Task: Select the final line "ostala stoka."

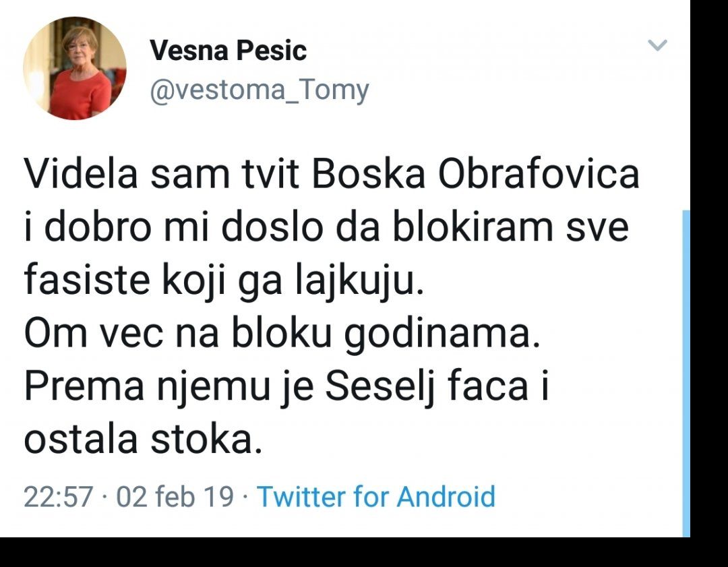Action: (142, 440)
